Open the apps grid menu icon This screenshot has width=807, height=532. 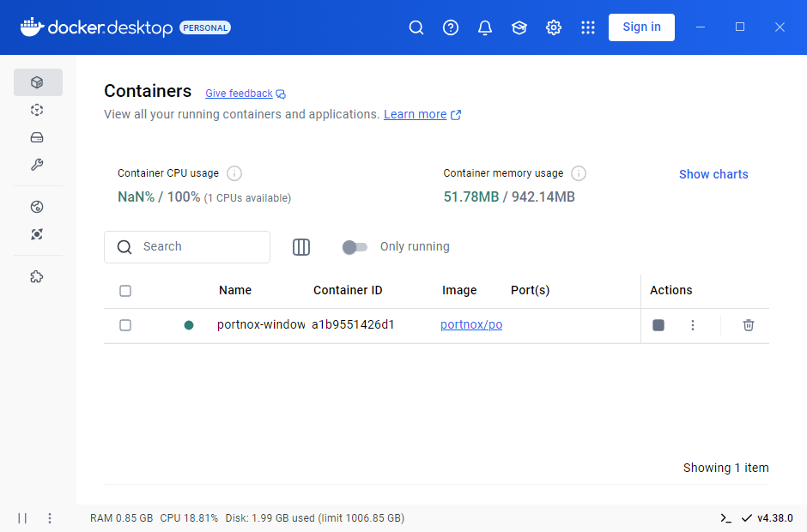[588, 27]
